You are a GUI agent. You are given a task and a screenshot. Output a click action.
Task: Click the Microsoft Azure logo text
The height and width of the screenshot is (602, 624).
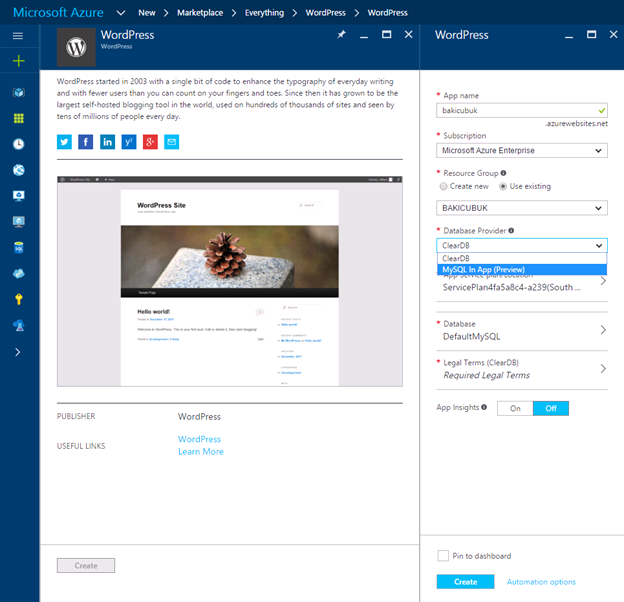click(58, 13)
